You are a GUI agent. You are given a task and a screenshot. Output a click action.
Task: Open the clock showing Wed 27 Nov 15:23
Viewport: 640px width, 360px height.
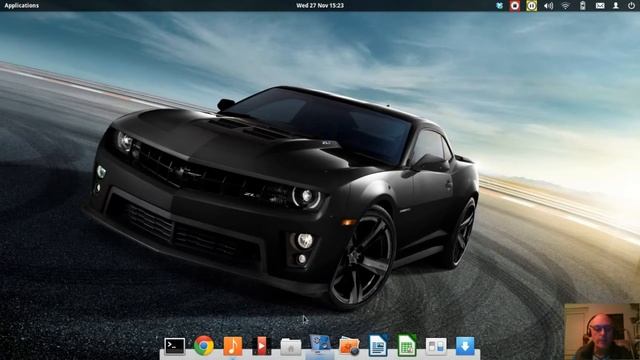coord(320,5)
